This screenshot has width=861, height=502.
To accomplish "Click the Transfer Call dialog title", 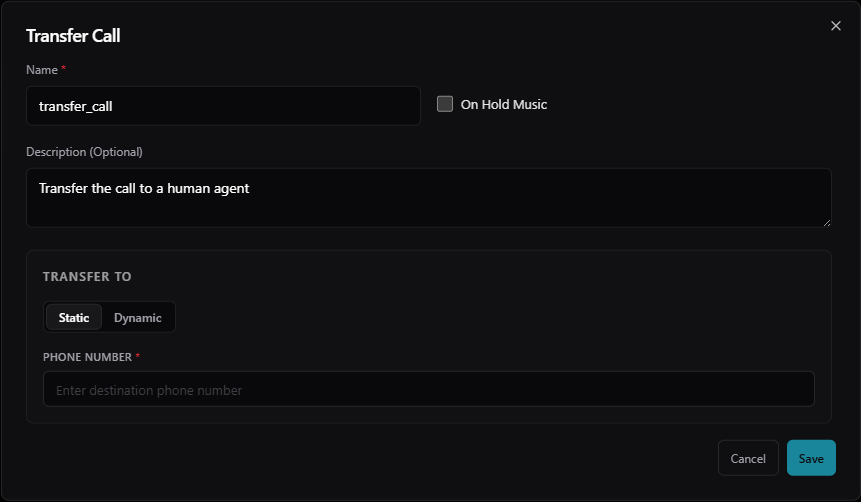I will [73, 36].
